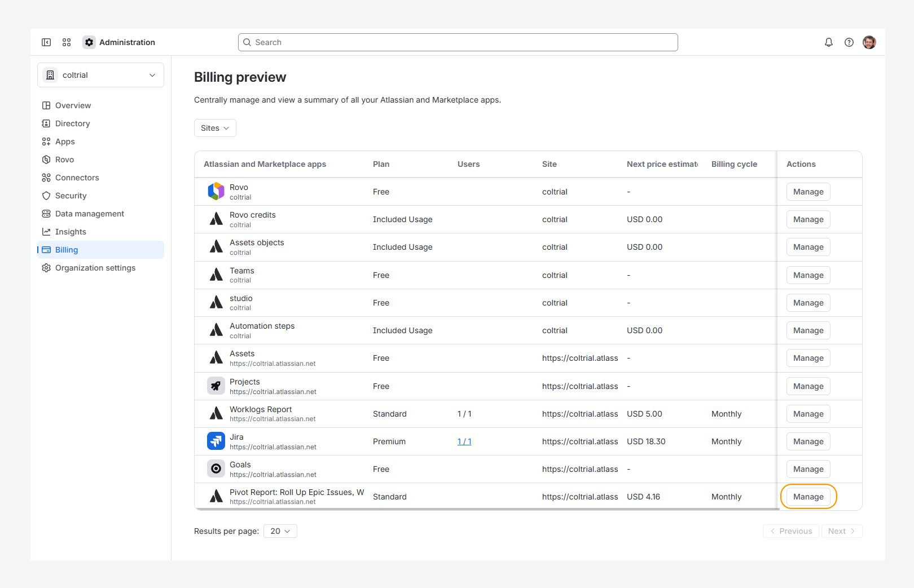914x588 pixels.
Task: Click the Assets row Atlassian icon
Action: coord(216,358)
